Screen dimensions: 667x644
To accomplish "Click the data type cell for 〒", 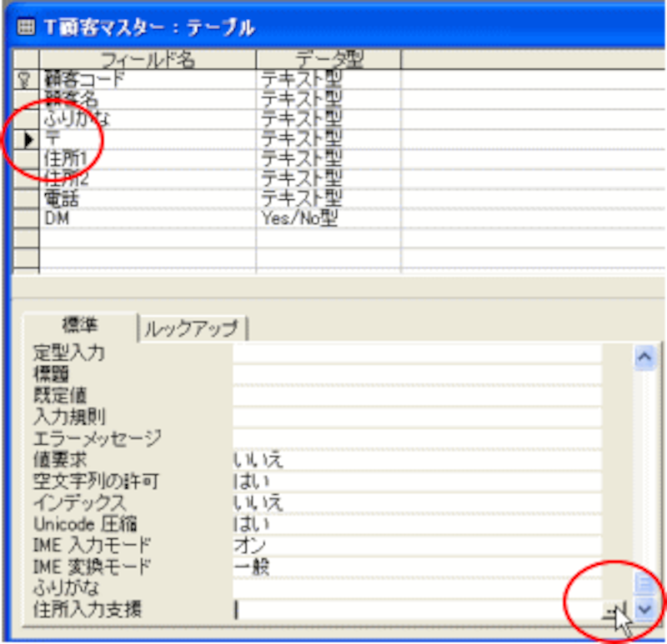I will 328,139.
